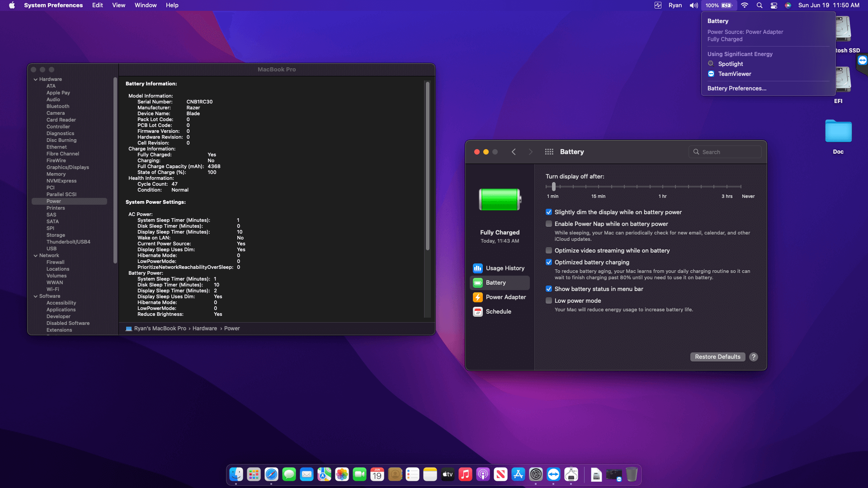Select Applications under Software in sidebar
The image size is (868, 488).
pyautogui.click(x=61, y=310)
